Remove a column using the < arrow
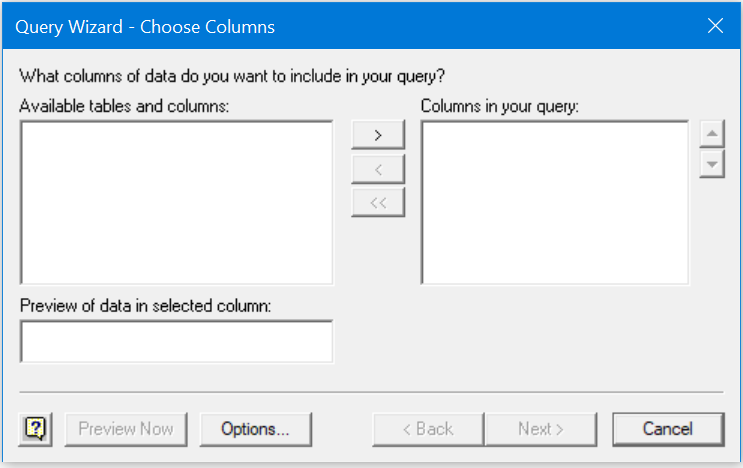The height and width of the screenshot is (468, 743). [x=378, y=169]
